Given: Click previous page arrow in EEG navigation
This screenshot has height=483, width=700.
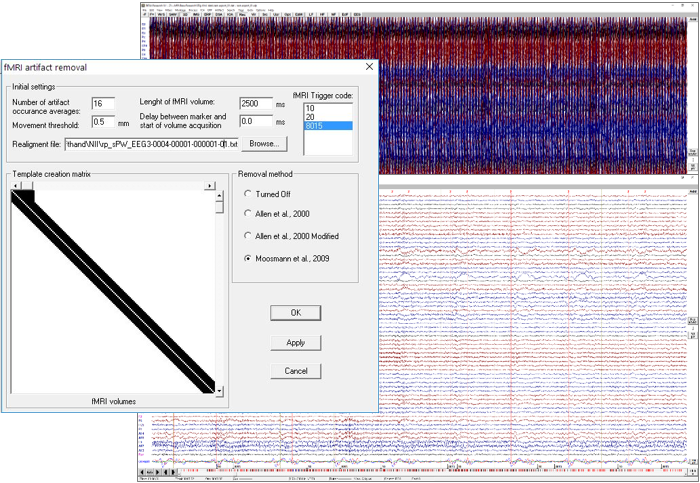Looking at the screenshot, I should click(142, 472).
